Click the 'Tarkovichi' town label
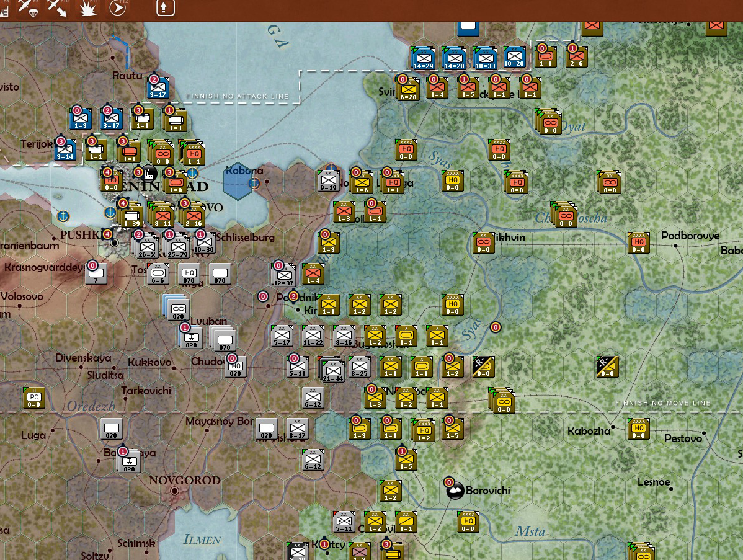 pos(146,391)
